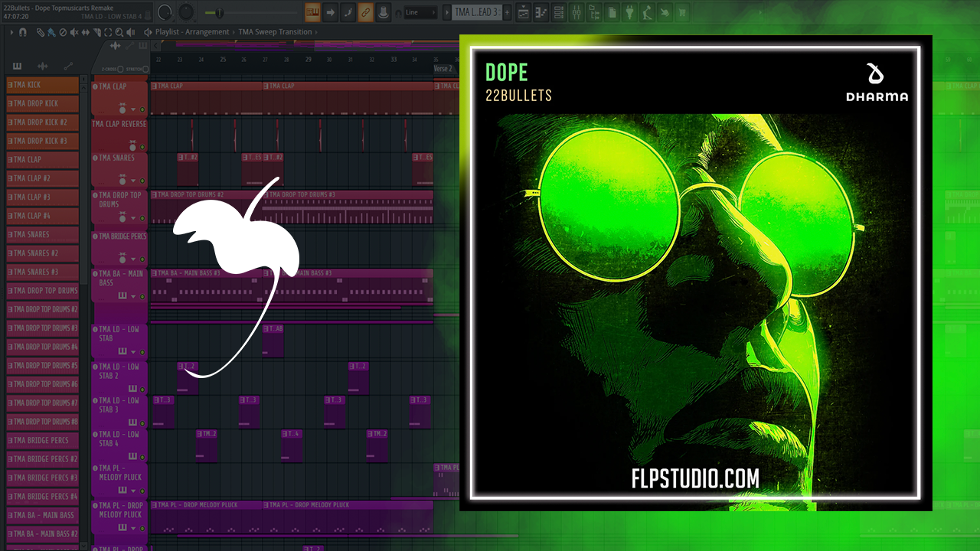This screenshot has height=551, width=980.
Task: Expand TMA BRIDGE PERCS track menu arrow
Action: [133, 260]
